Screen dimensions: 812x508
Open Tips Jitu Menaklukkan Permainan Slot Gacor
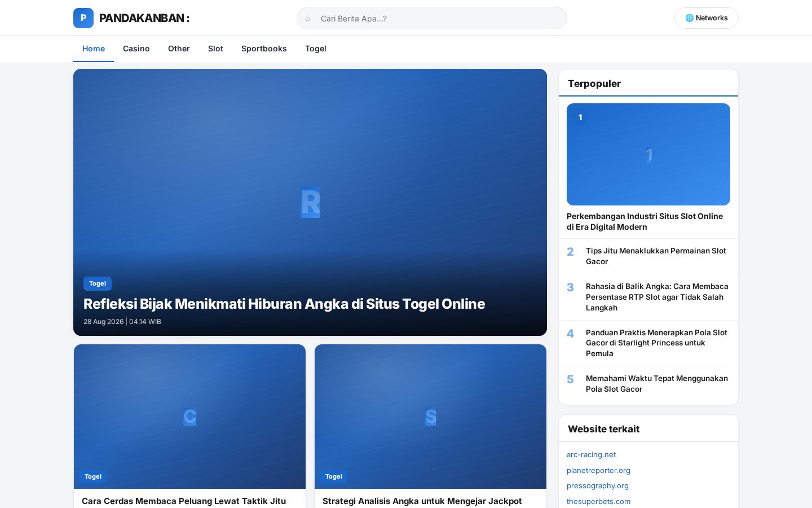point(656,256)
